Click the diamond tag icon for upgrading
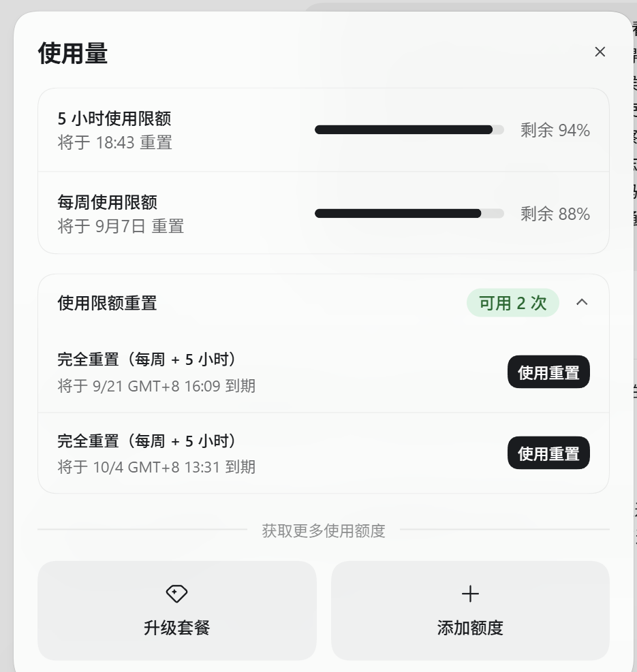The width and height of the screenshot is (637, 672). (176, 594)
